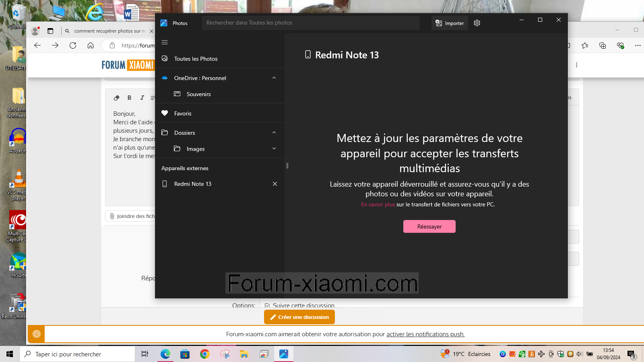Screen dimensions: 644x362
Task: Refresh the Edge page
Action: pos(73,45)
